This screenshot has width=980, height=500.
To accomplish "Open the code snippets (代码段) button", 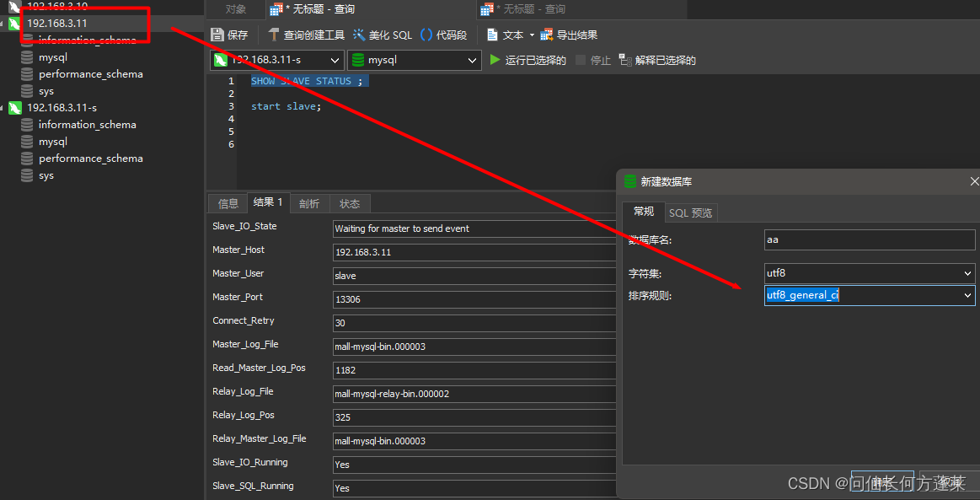I will pos(444,35).
